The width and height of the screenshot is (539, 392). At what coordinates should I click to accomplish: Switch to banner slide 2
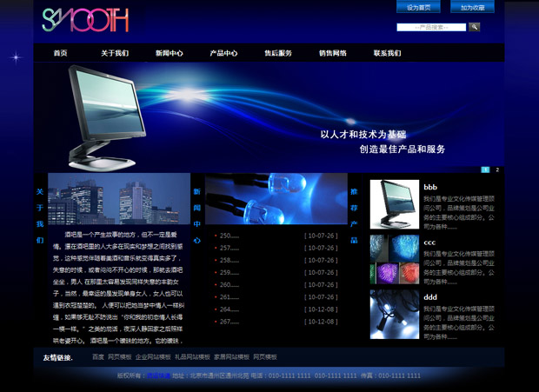pyautogui.click(x=497, y=169)
